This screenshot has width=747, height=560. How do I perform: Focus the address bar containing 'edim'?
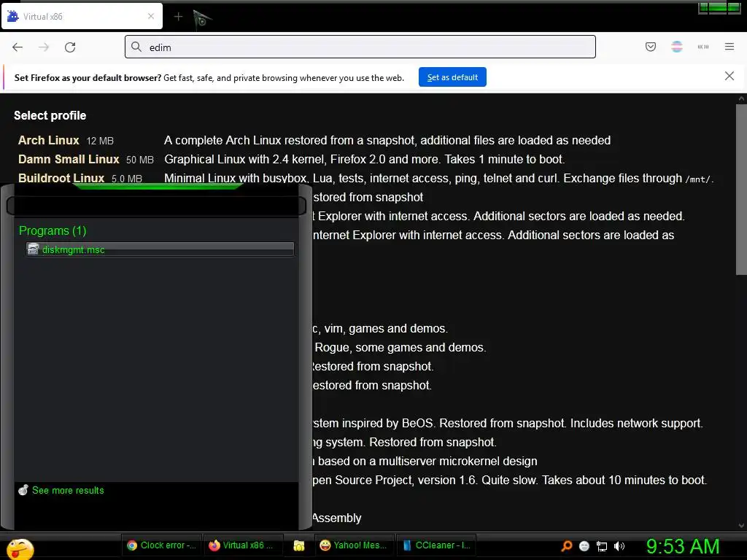pos(360,47)
